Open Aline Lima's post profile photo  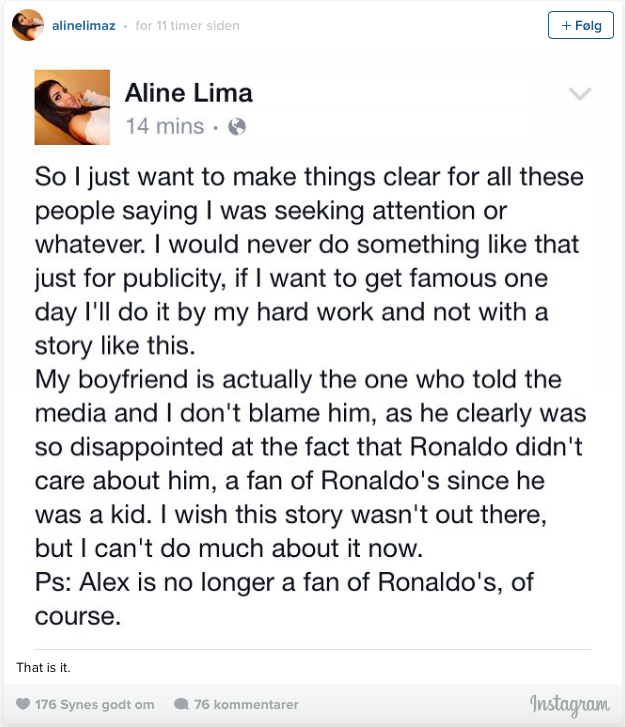72,107
